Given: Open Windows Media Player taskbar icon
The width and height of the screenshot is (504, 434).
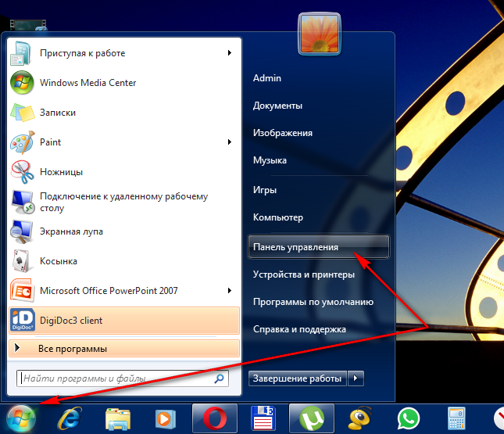Looking at the screenshot, I should [x=166, y=419].
